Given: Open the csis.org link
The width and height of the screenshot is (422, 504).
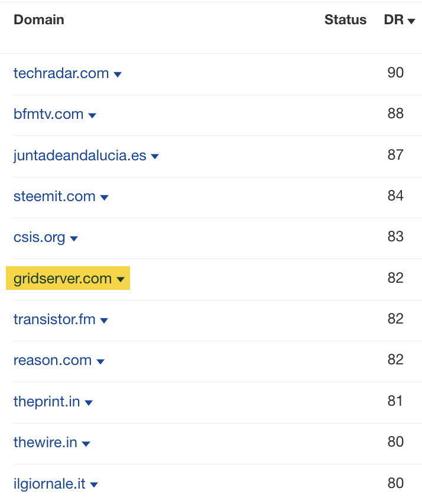Looking at the screenshot, I should (37, 237).
